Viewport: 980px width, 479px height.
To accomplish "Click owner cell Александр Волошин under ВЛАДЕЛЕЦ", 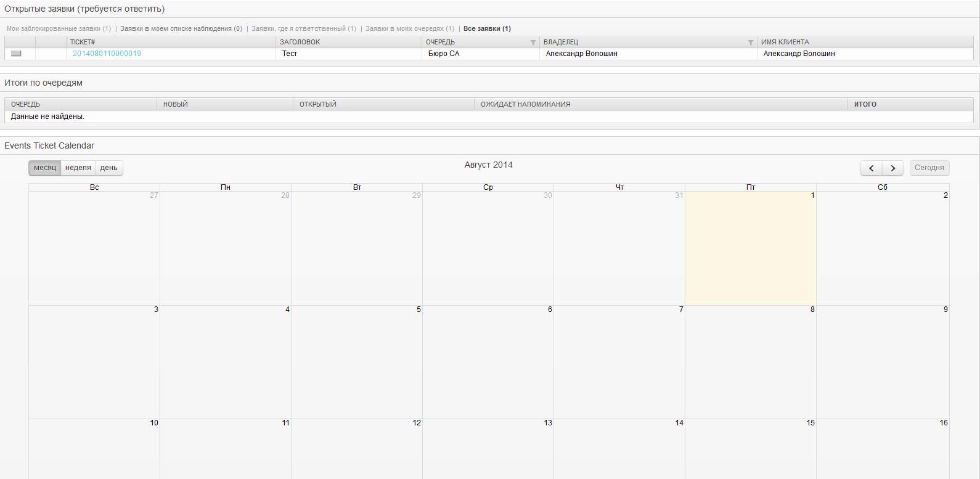I will [648, 54].
